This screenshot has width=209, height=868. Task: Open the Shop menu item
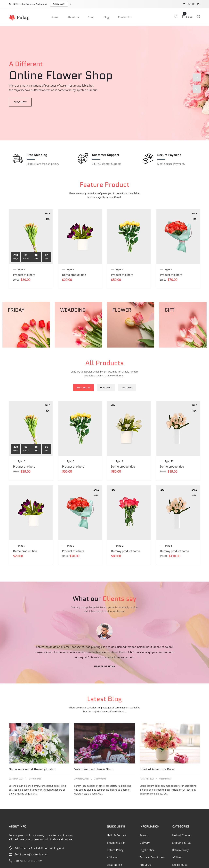91,17
